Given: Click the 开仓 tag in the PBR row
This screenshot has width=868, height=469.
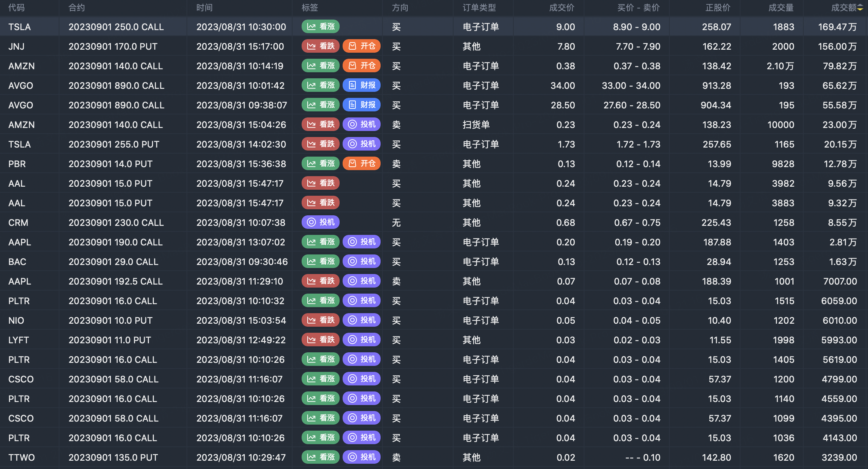Looking at the screenshot, I should pyautogui.click(x=361, y=164).
